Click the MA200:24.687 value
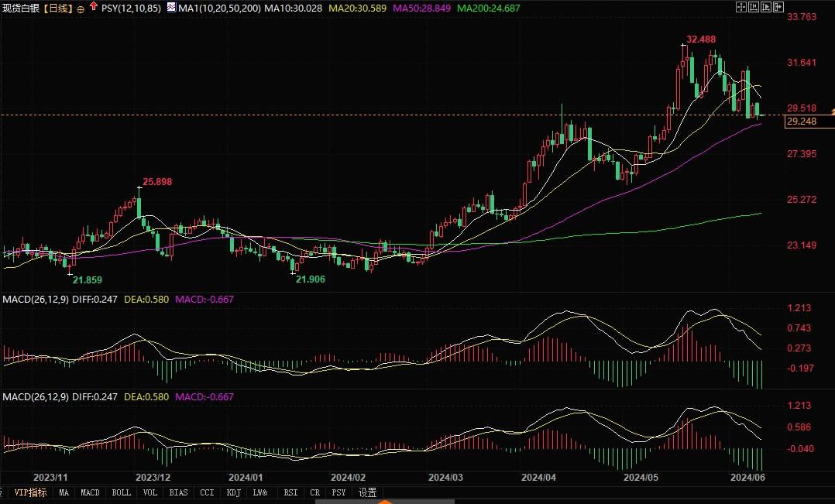 click(x=488, y=8)
